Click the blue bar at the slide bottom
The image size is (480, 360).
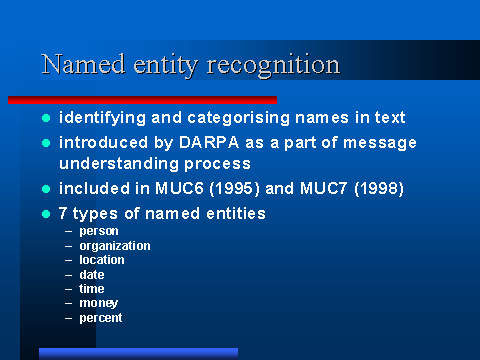tap(138, 354)
